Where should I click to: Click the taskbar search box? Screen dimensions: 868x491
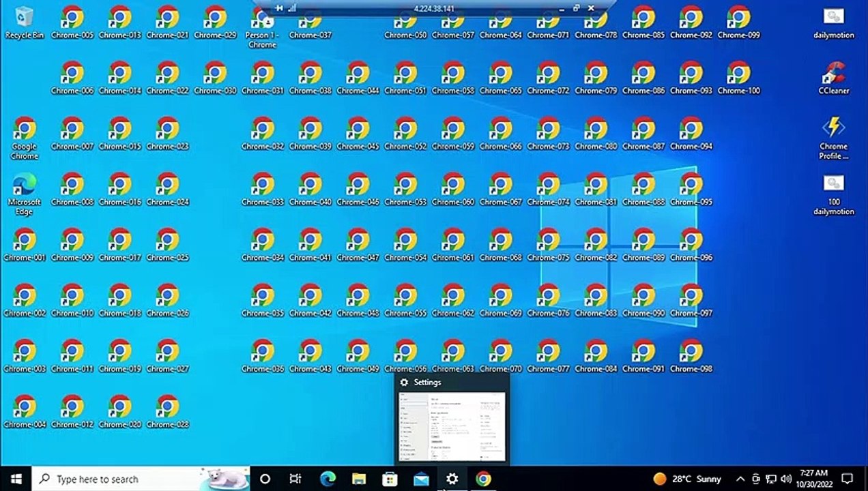pos(141,479)
